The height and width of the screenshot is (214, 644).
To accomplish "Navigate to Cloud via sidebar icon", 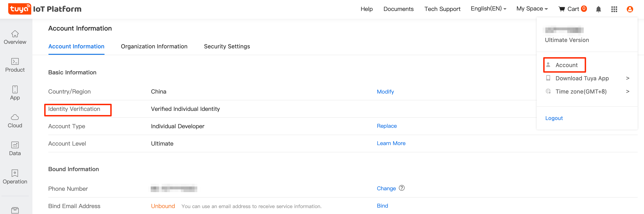I will pyautogui.click(x=15, y=121).
